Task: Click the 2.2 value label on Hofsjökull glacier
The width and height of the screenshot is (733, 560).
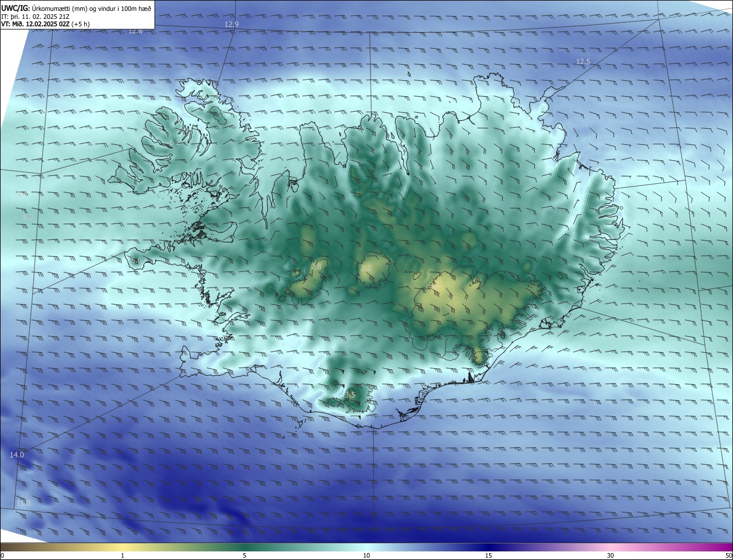Action: click(366, 268)
